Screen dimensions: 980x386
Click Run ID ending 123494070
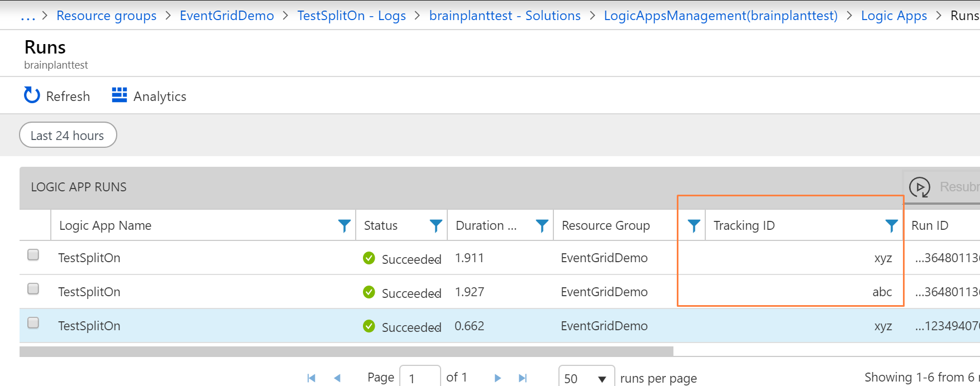[947, 326]
